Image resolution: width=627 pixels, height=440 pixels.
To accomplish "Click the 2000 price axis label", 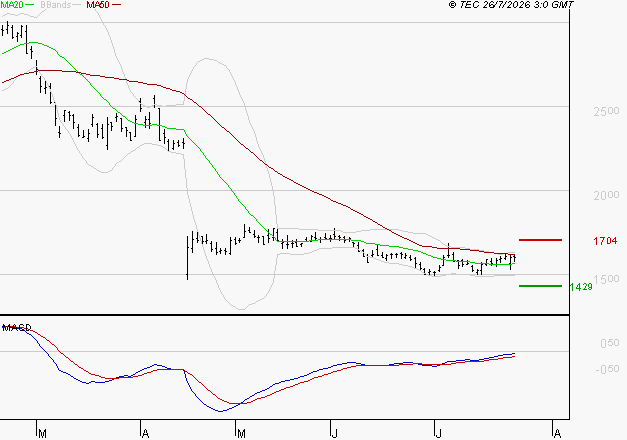I will [606, 195].
